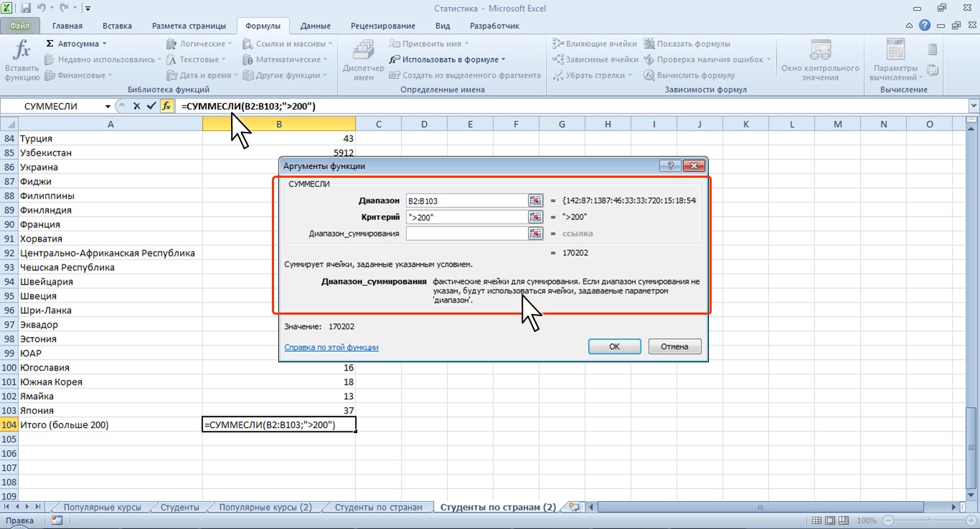Click the fx icon in formula bar
The width and height of the screenshot is (980, 529).
point(166,106)
